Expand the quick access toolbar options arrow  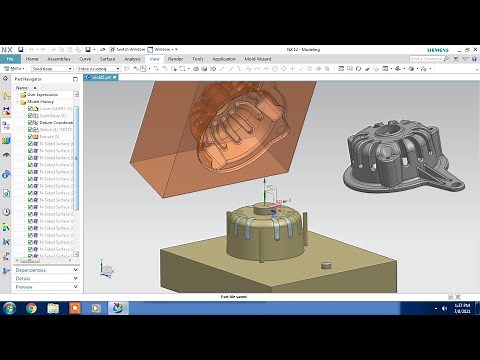176,50
